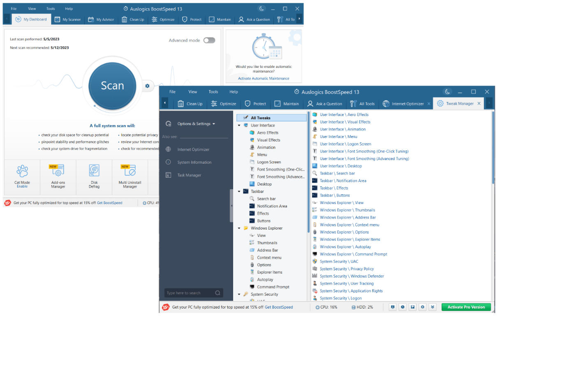Open the Multi Uninstall Manager tool

click(x=130, y=176)
